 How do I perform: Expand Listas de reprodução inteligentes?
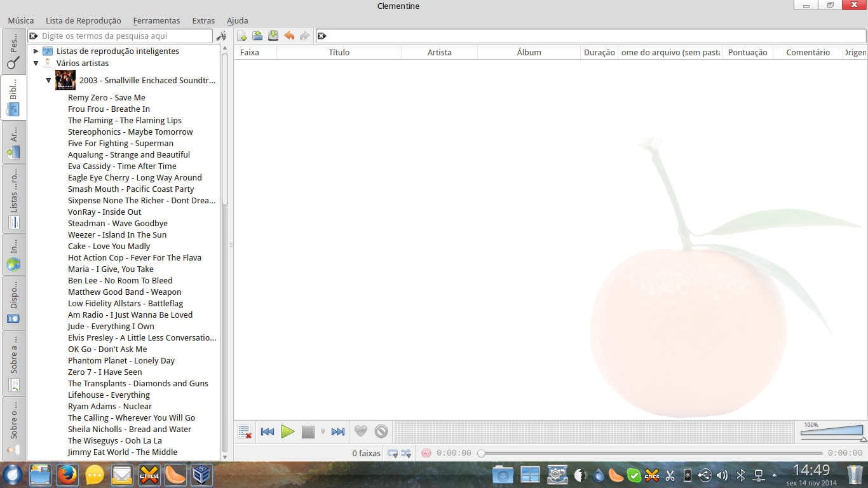point(36,51)
